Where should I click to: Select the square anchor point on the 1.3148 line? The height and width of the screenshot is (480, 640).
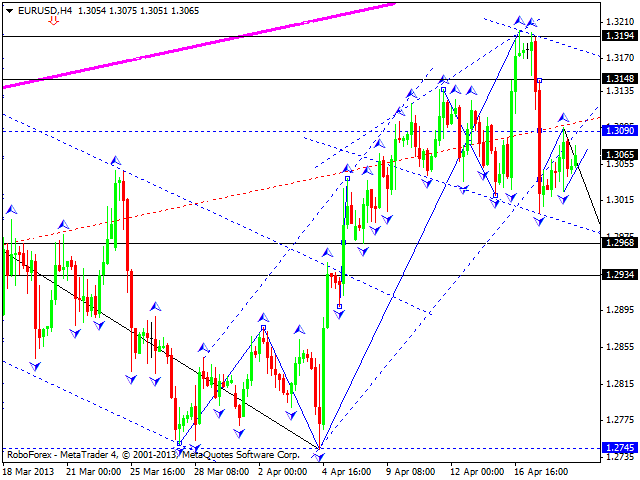pyautogui.click(x=539, y=80)
